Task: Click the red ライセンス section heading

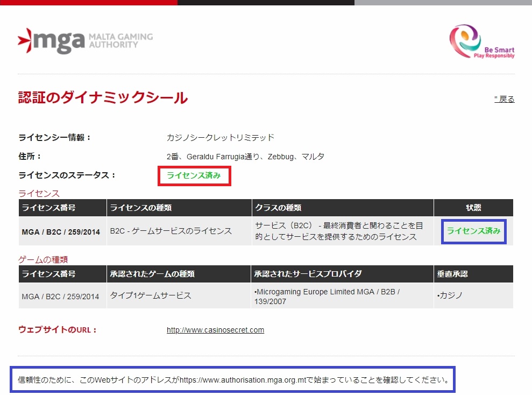Action: pyautogui.click(x=39, y=193)
